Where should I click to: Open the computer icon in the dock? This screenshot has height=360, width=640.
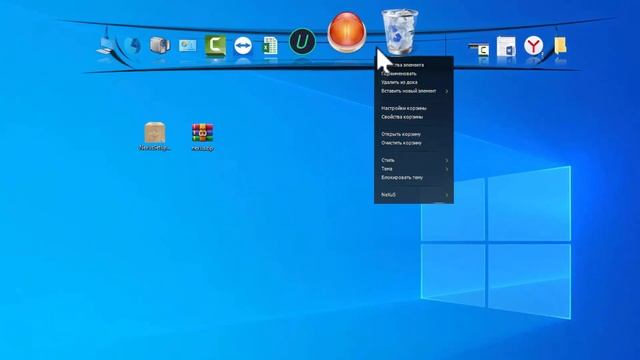point(106,45)
